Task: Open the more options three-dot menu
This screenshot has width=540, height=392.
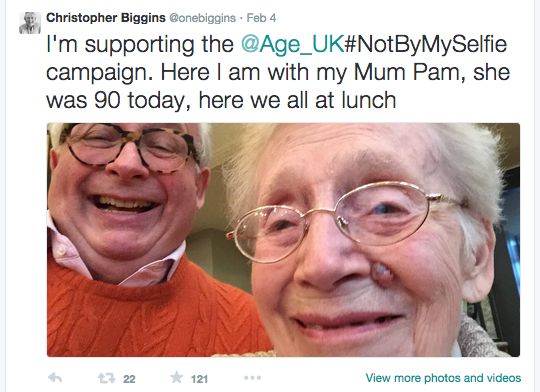Action: coord(252,378)
